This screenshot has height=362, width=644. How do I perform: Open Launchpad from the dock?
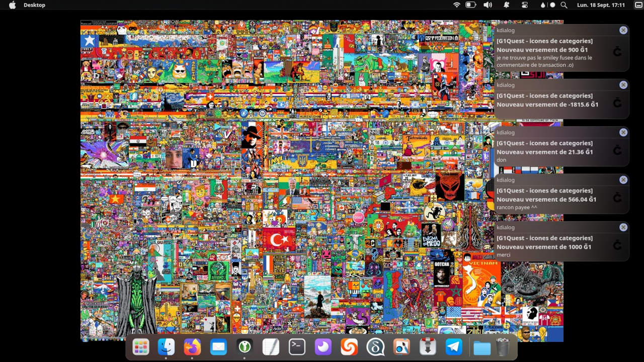click(x=140, y=347)
